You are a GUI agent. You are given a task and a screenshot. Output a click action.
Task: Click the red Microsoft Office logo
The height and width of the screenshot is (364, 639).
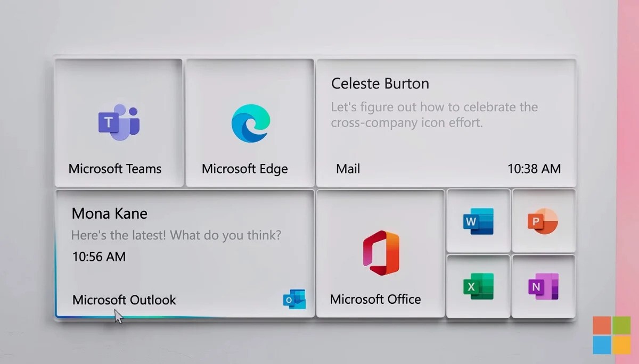tap(381, 253)
